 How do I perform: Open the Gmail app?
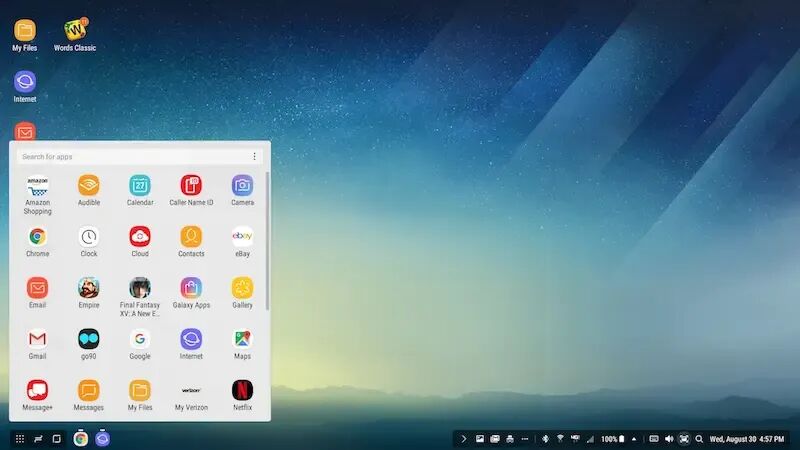38,344
